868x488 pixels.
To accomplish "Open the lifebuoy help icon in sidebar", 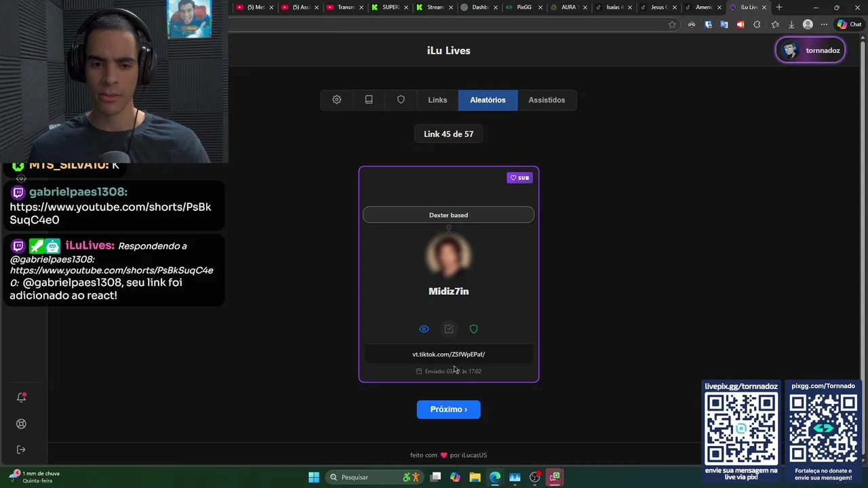I will tap(21, 424).
